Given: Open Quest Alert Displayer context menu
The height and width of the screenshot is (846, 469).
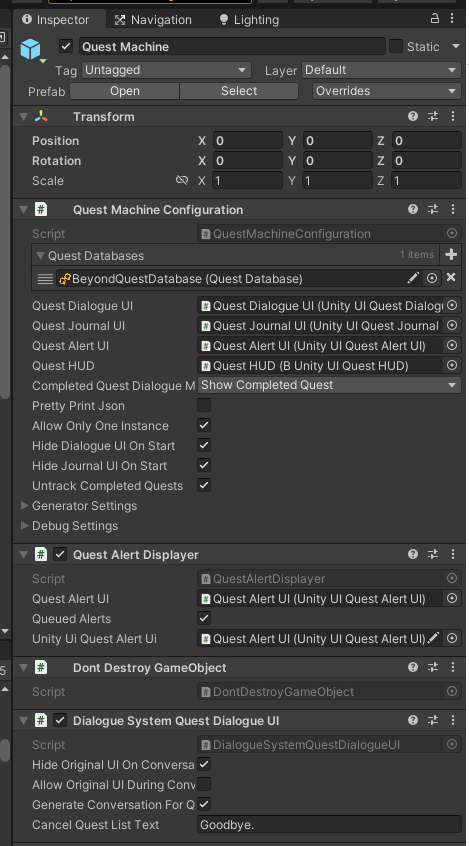Looking at the screenshot, I should [453, 554].
